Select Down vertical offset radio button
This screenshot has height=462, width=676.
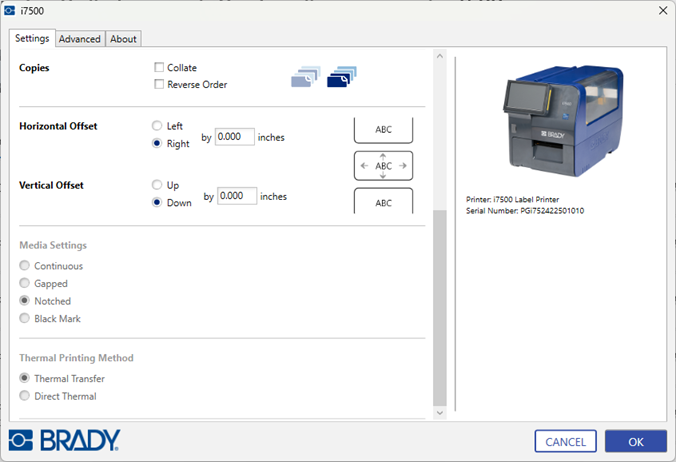157,202
